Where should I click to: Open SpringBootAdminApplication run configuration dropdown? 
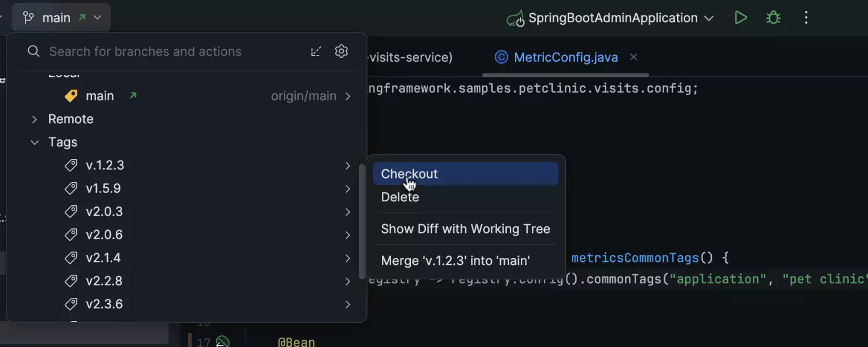[610, 18]
